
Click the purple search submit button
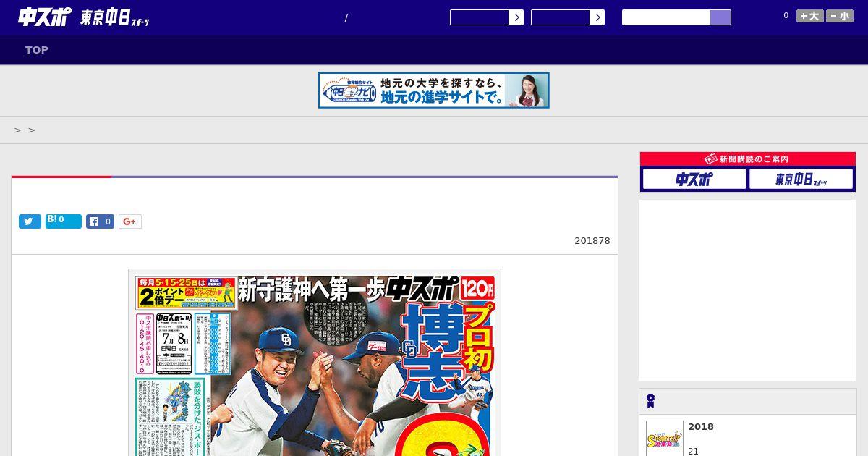tap(720, 17)
